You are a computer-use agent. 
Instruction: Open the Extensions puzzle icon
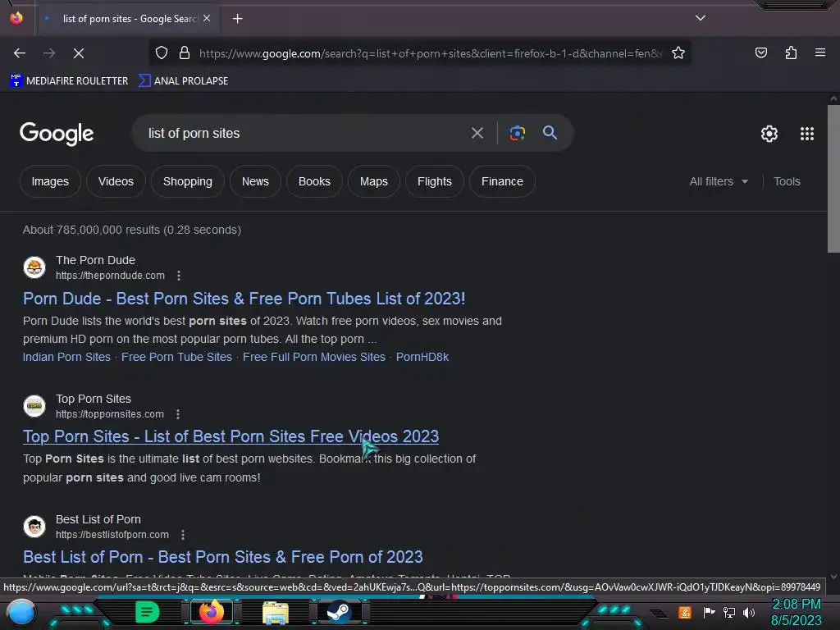[791, 52]
